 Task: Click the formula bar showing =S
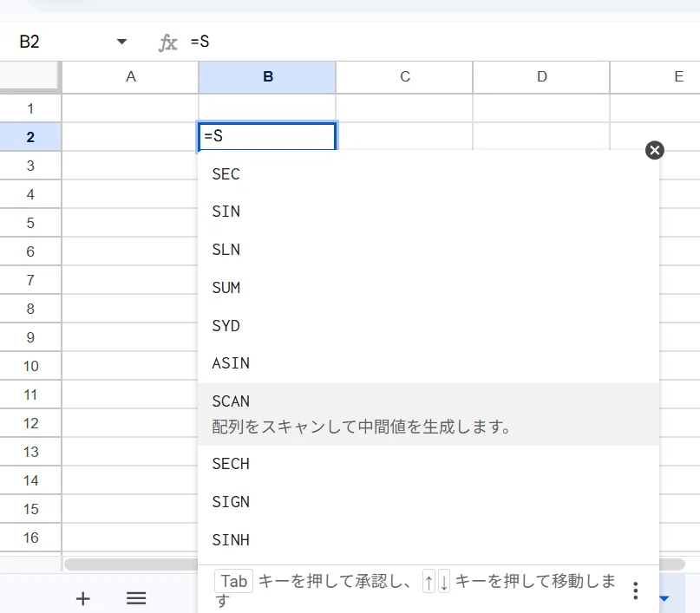[442, 42]
